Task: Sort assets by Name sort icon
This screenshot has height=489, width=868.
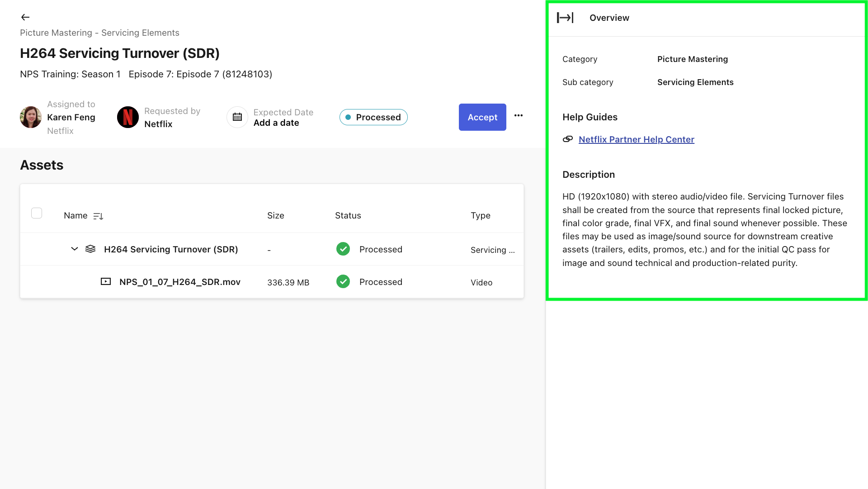Action: 98,216
